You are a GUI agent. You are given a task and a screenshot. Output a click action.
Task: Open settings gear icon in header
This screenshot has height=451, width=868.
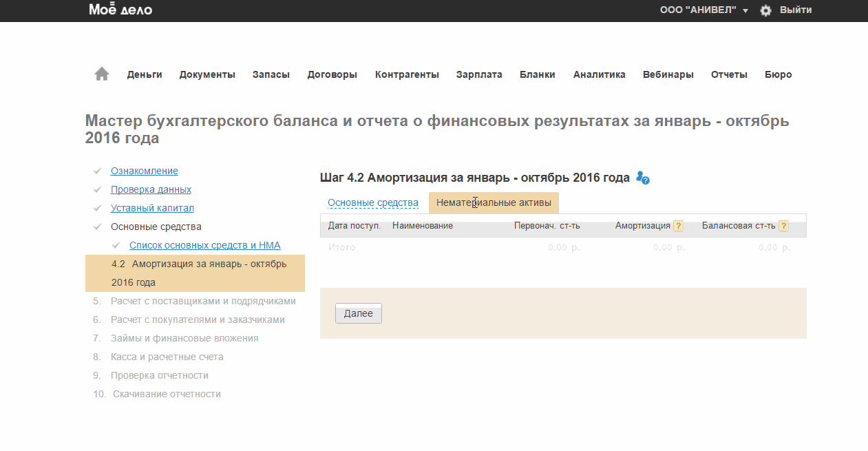coord(765,10)
